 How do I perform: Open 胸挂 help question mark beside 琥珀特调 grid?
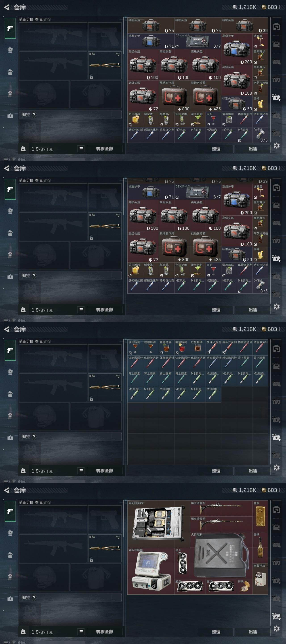point(34,436)
